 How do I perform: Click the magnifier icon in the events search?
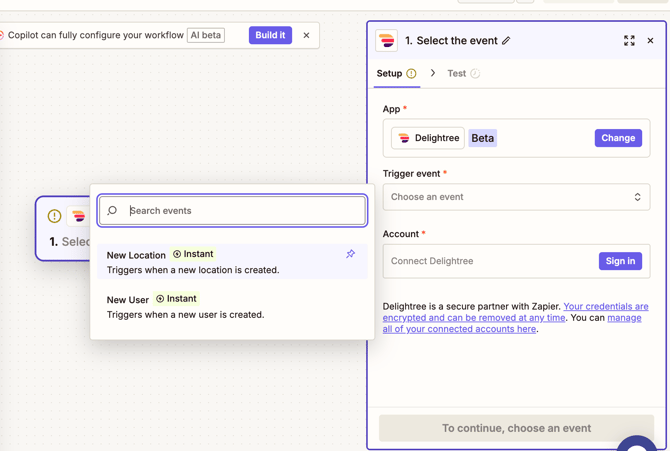(113, 211)
